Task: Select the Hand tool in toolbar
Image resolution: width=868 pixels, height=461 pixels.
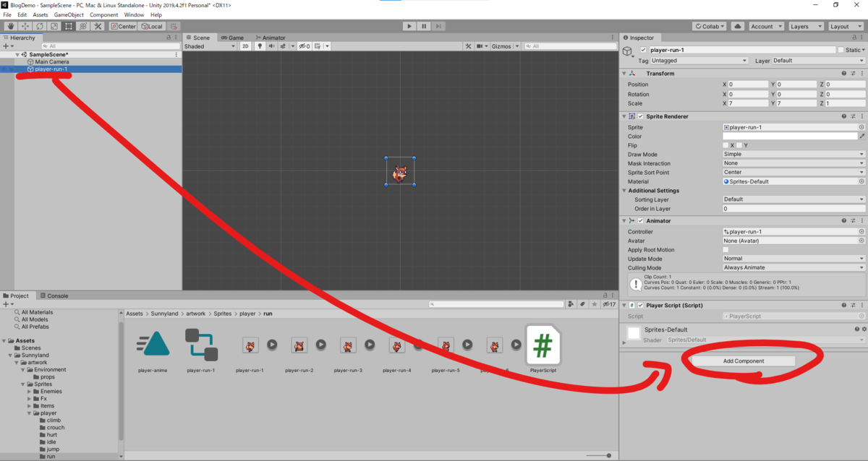Action: [10, 26]
